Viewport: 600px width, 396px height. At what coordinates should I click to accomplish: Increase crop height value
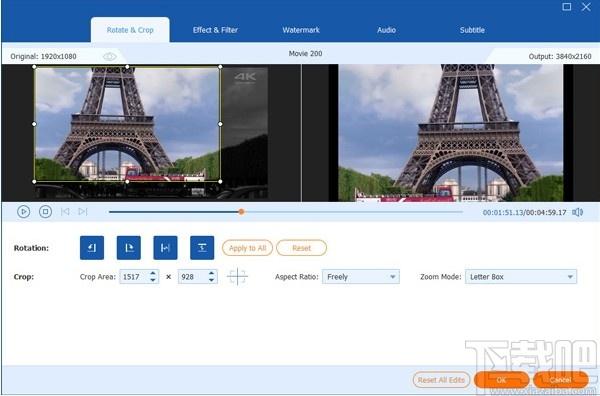[212, 273]
